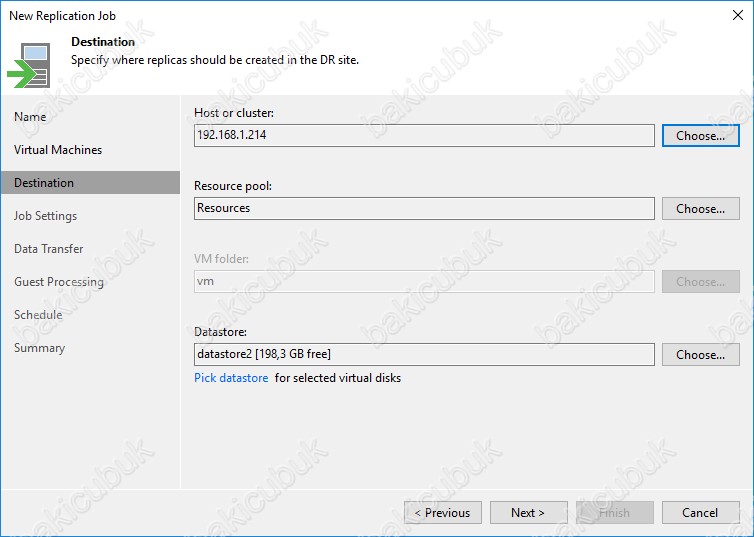Click the Resource pool field
This screenshot has width=754, height=537.
pos(424,209)
